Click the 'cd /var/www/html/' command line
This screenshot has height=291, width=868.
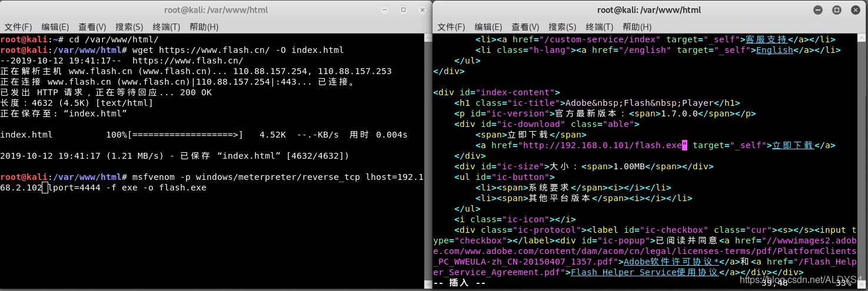(80, 39)
